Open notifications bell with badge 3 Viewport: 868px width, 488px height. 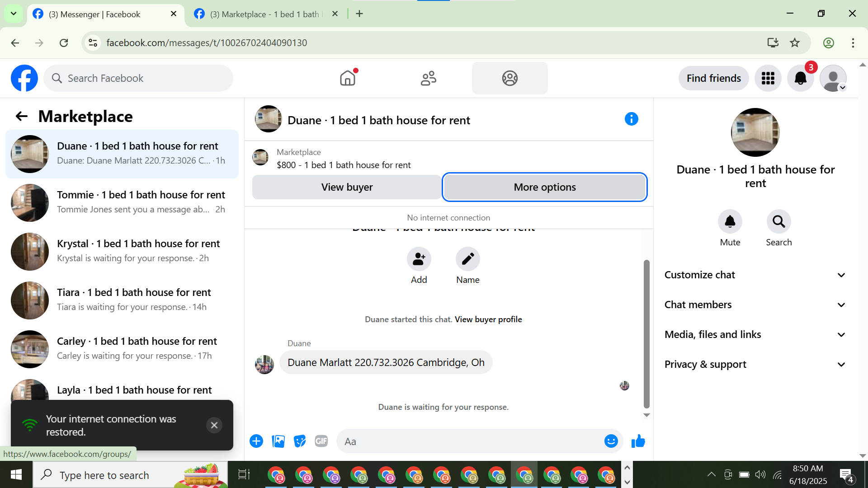(x=800, y=78)
